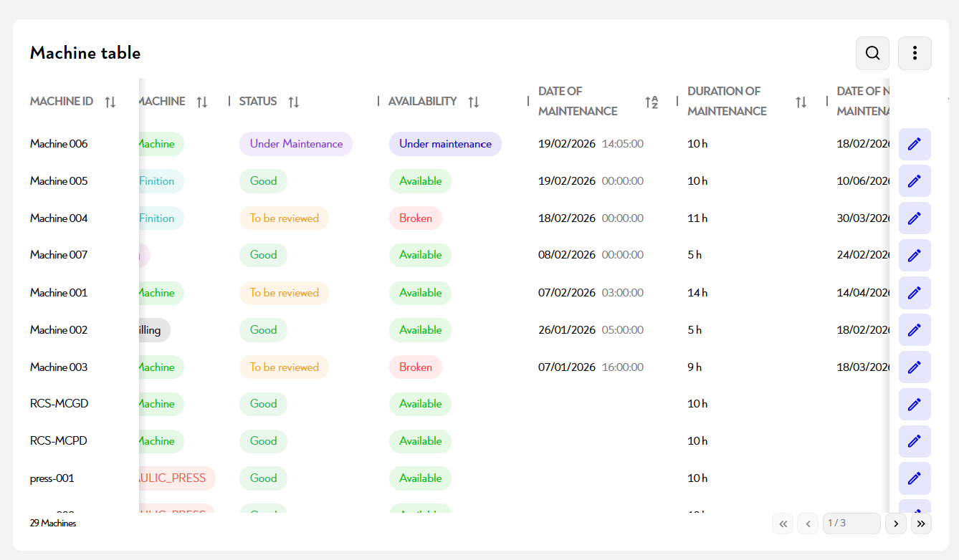Edit Machine 007 with pencil icon
The image size is (959, 560).
tap(915, 255)
